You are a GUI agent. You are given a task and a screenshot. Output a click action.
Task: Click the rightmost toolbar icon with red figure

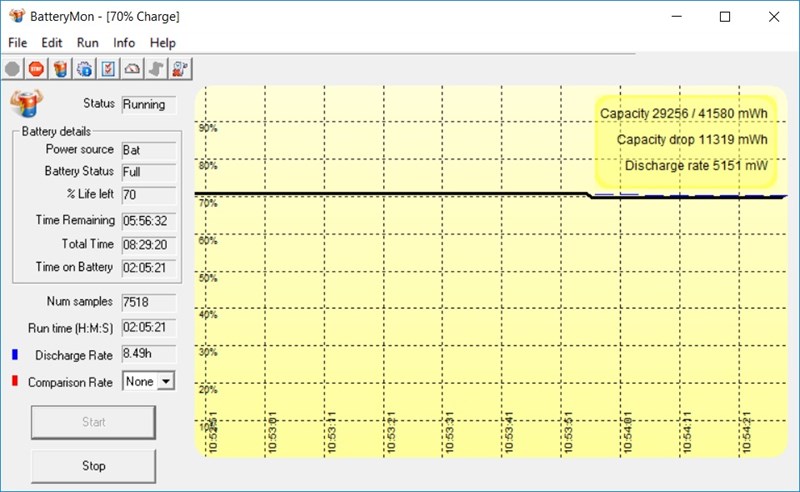pos(180,69)
